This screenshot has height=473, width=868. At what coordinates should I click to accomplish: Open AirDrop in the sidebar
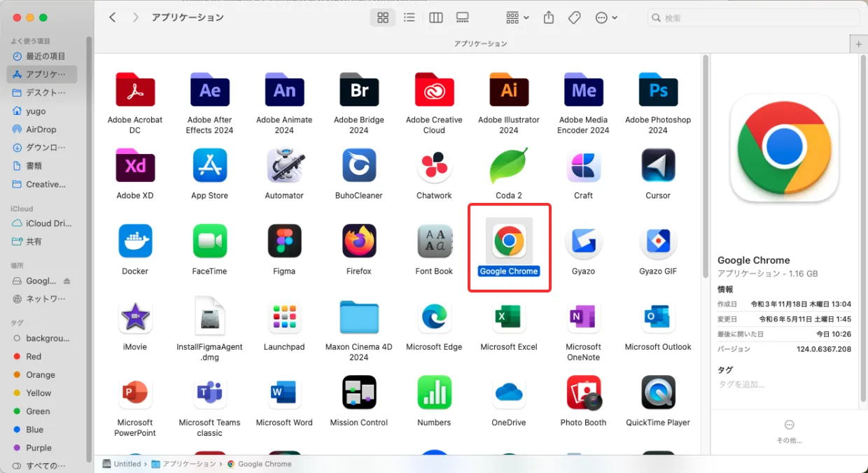[x=42, y=129]
